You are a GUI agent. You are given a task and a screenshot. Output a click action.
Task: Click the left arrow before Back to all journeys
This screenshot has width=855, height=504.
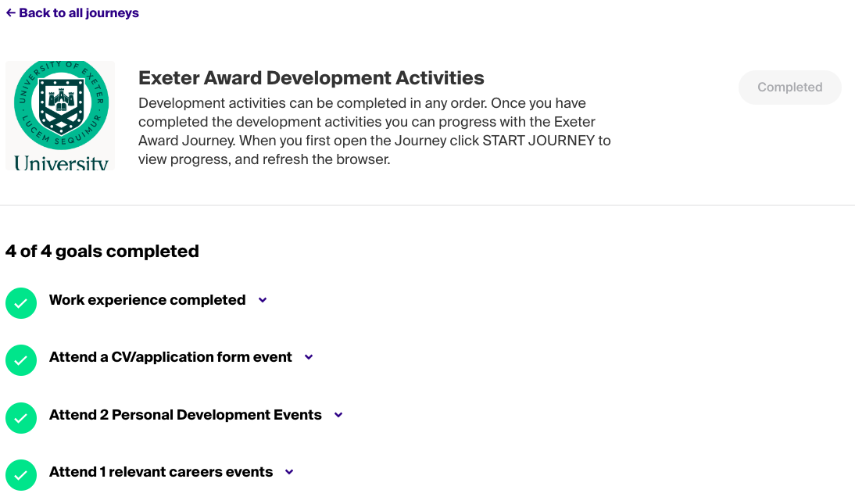tap(11, 13)
